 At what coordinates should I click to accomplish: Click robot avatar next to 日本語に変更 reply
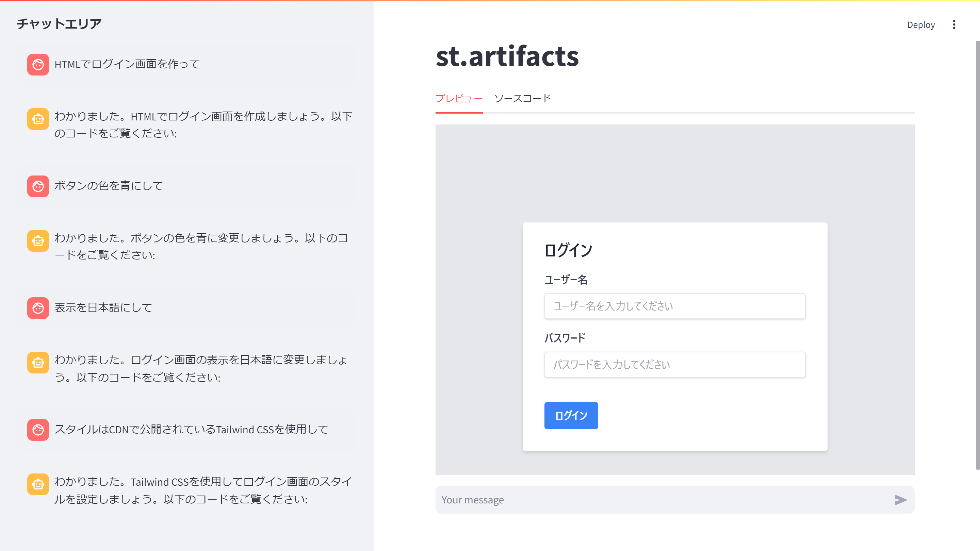click(38, 362)
